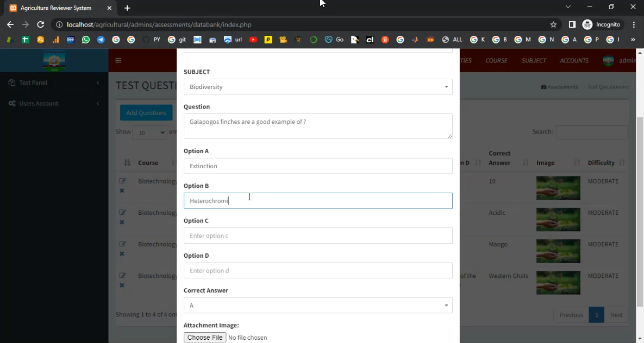
Task: Open the Correct Answer dropdown
Action: [x=318, y=306]
